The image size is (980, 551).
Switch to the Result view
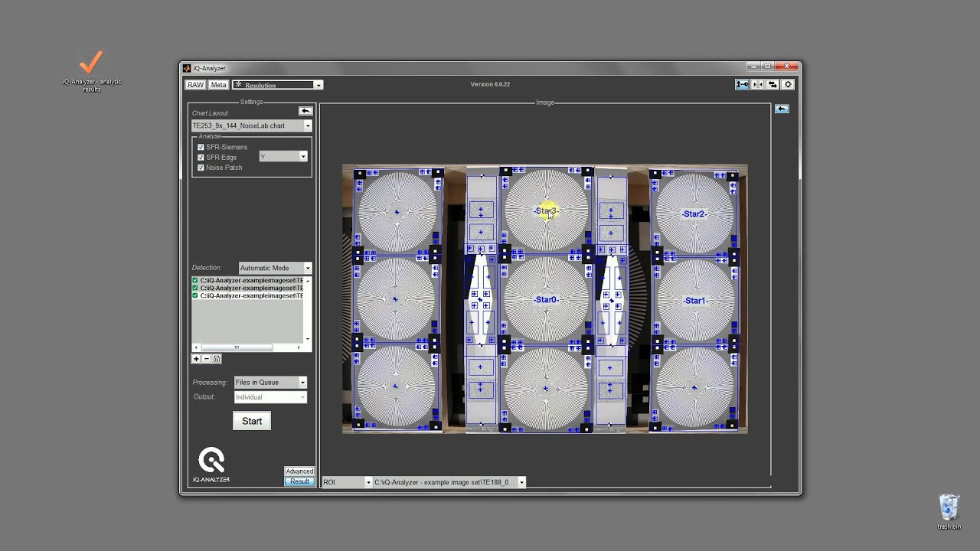click(x=299, y=481)
